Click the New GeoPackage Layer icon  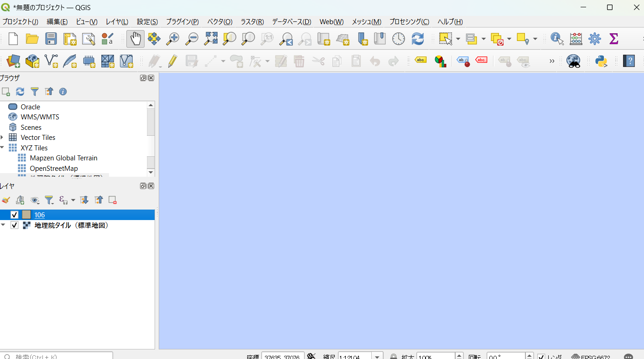click(x=32, y=61)
